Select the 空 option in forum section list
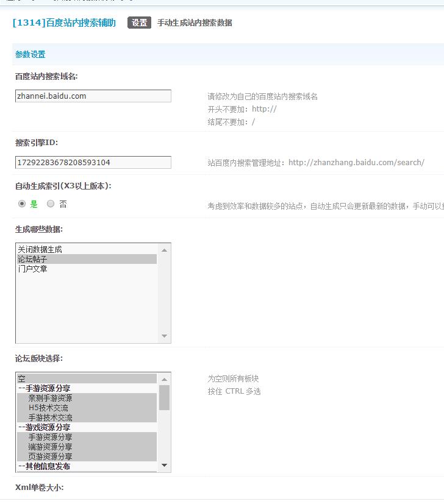This screenshot has height=504, width=444. point(22,378)
